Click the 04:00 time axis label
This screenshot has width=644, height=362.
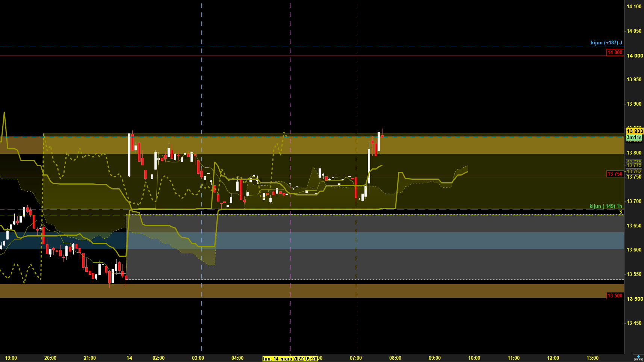[x=237, y=358]
